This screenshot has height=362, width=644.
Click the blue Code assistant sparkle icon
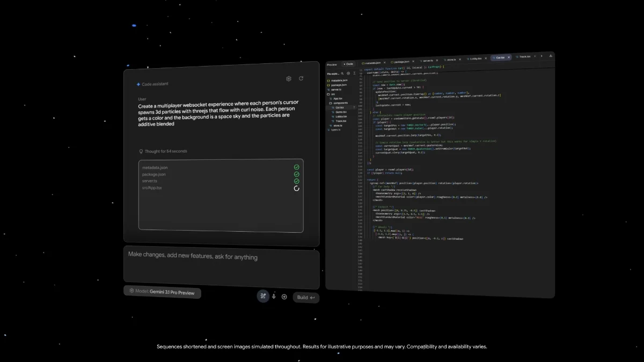tap(138, 84)
